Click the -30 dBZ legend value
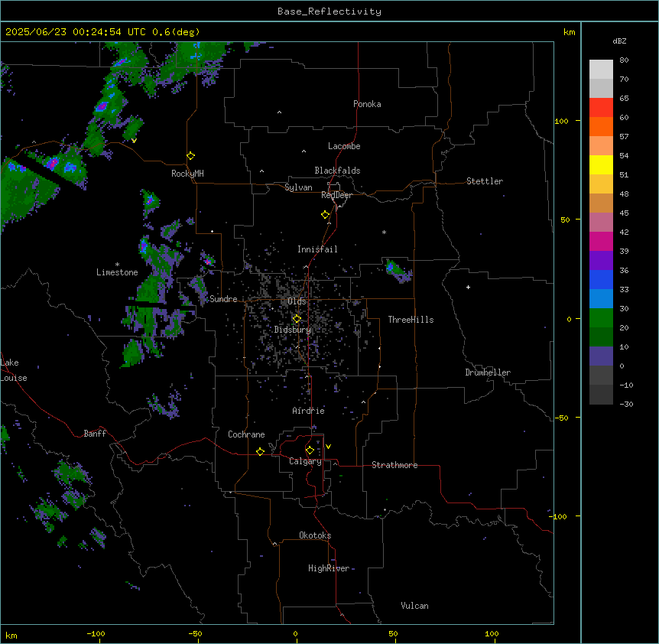The width and height of the screenshot is (659, 644). click(x=626, y=404)
